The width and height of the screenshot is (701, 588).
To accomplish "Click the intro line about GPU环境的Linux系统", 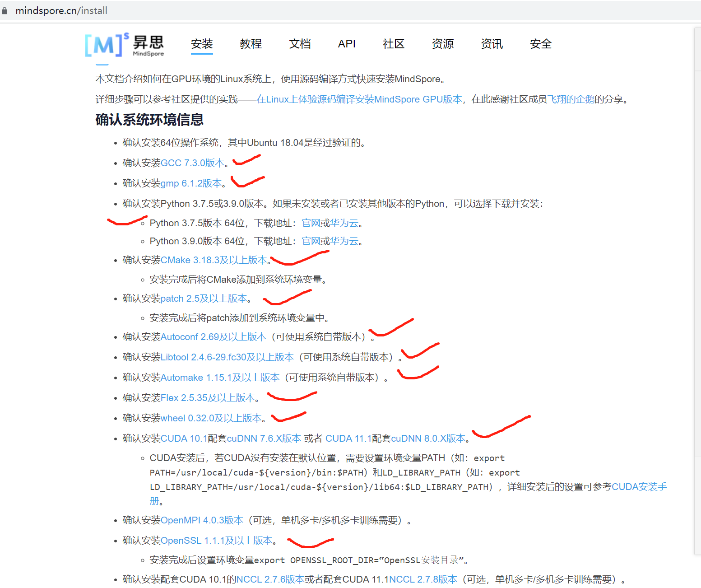I will (x=272, y=79).
